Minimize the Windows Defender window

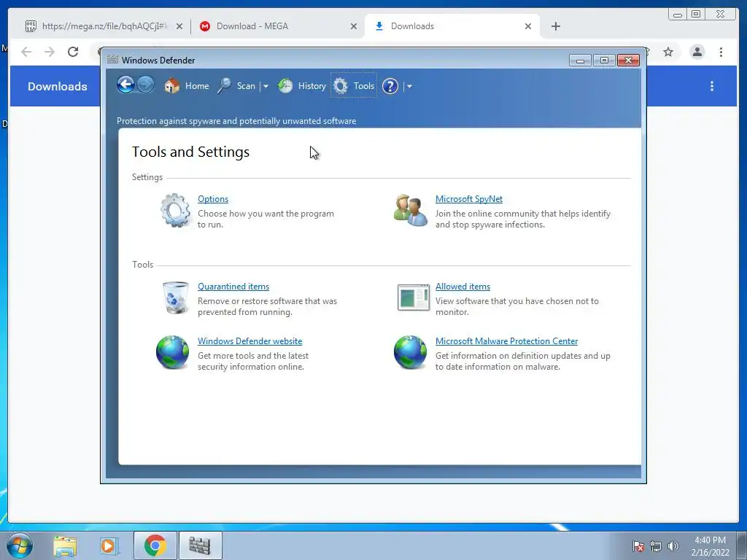tap(580, 61)
